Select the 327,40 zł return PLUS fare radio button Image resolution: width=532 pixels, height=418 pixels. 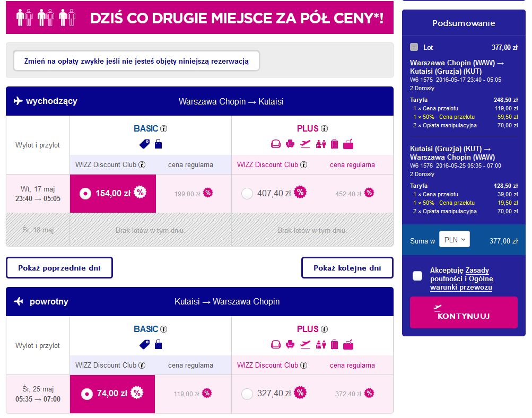coord(247,394)
